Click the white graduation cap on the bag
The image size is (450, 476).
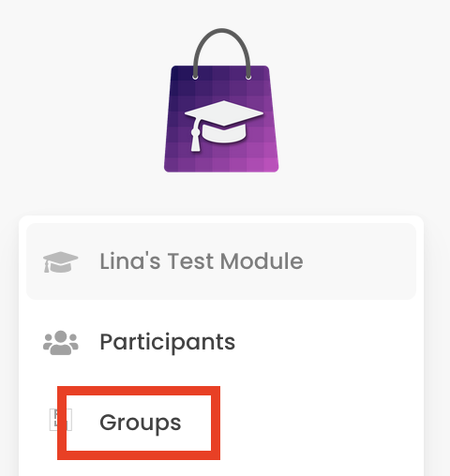pyautogui.click(x=224, y=126)
